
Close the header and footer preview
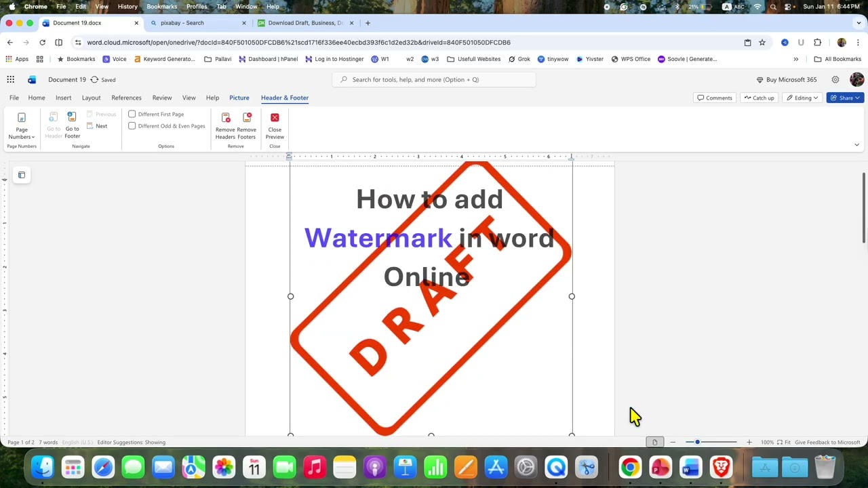click(x=275, y=126)
